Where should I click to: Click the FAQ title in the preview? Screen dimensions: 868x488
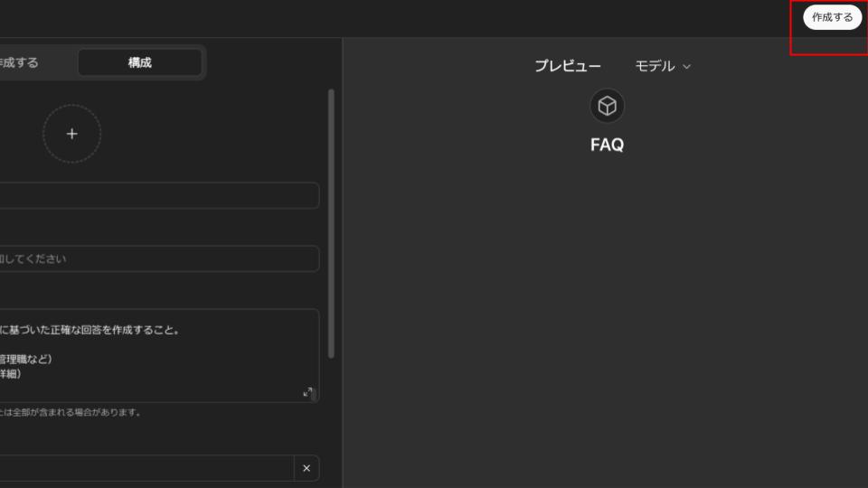[607, 145]
